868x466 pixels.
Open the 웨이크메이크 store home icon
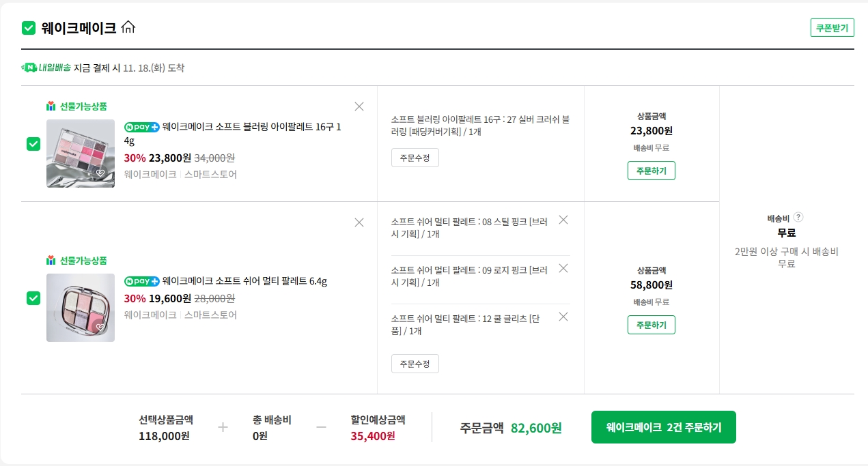click(x=128, y=28)
